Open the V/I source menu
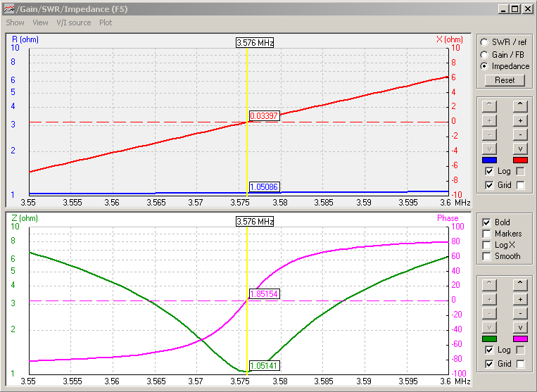Image resolution: width=537 pixels, height=392 pixels. (73, 23)
